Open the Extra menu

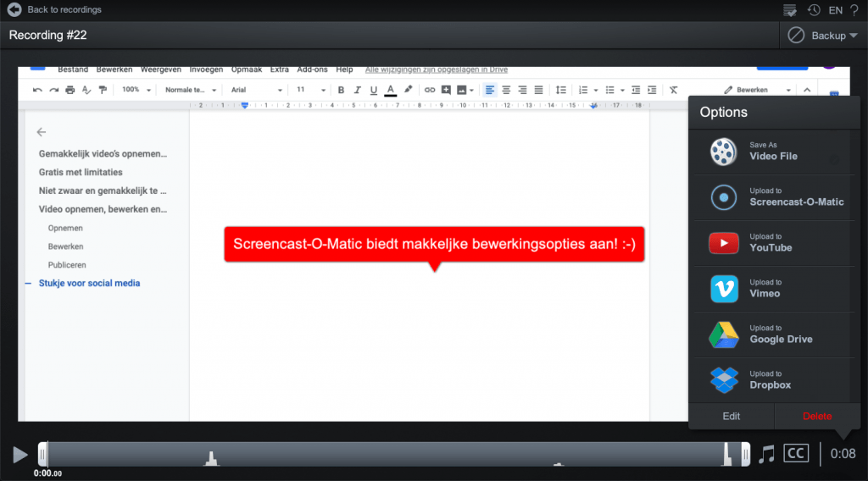point(280,69)
